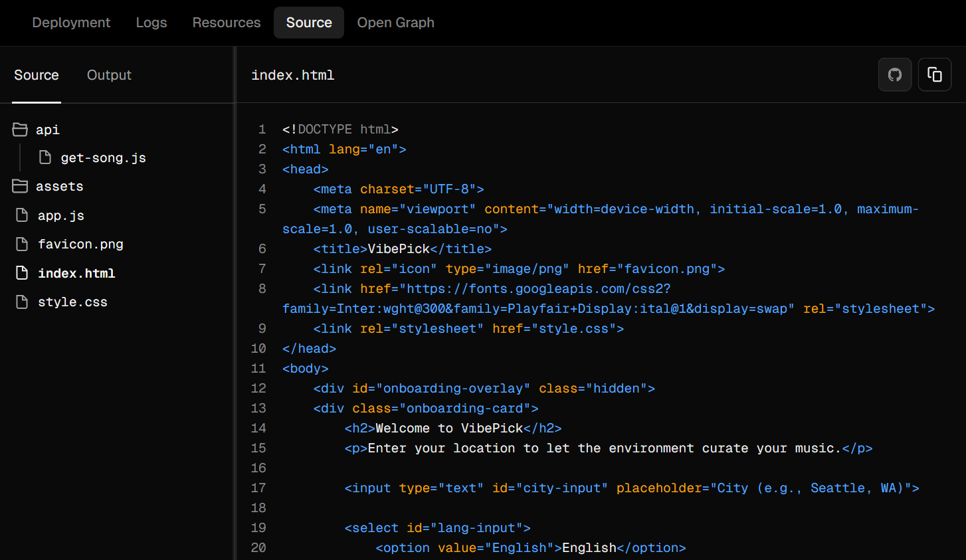
Task: Open the favicon.png file
Action: (x=81, y=244)
